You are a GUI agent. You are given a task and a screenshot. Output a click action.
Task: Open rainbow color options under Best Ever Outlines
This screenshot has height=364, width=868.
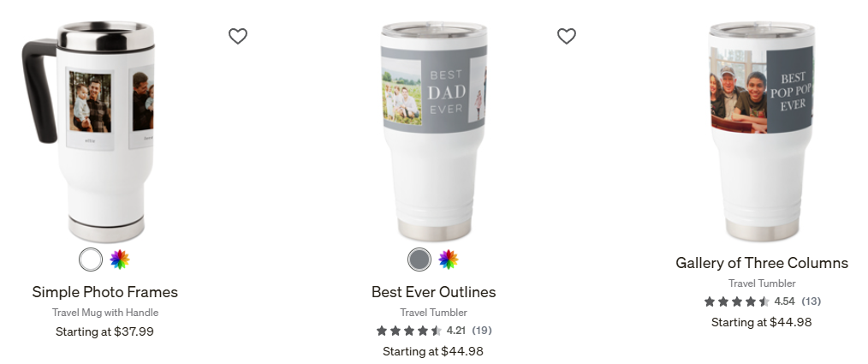pos(449,260)
